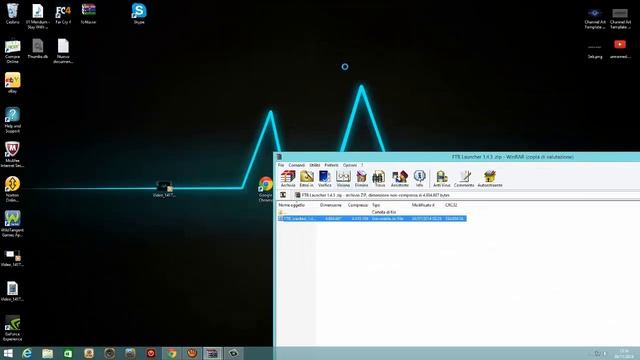Screen dimensions: 640x360
Task: Select the Thumbs.db file on desktop
Action: click(38, 49)
